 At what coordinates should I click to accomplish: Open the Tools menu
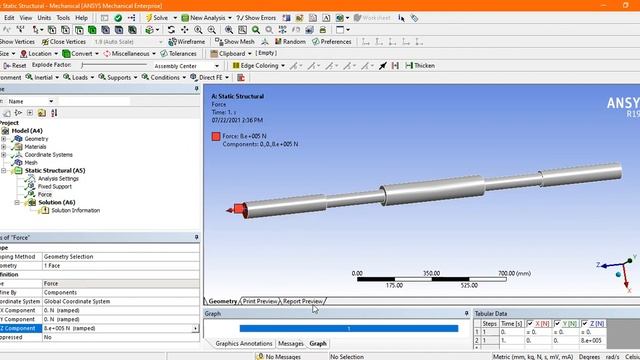[x=63, y=18]
